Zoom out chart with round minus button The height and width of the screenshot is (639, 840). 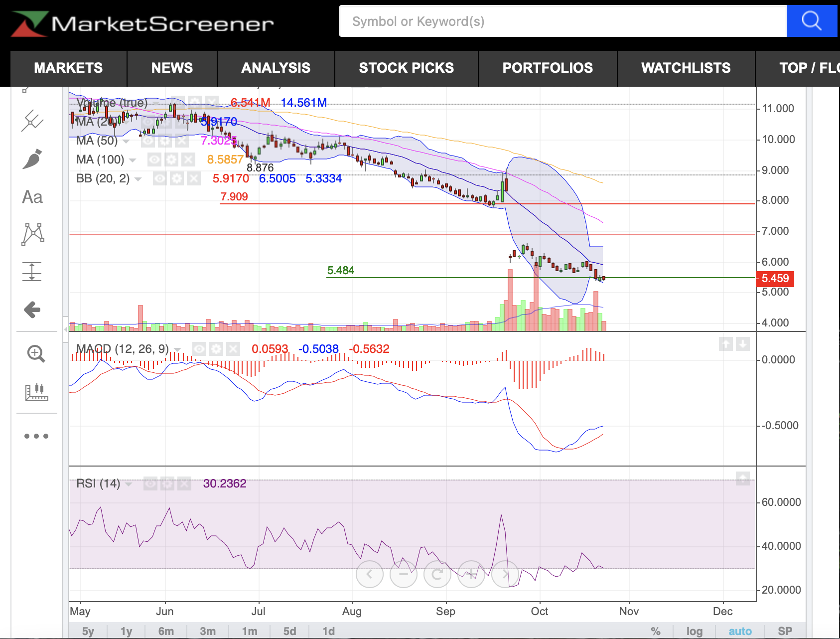404,574
